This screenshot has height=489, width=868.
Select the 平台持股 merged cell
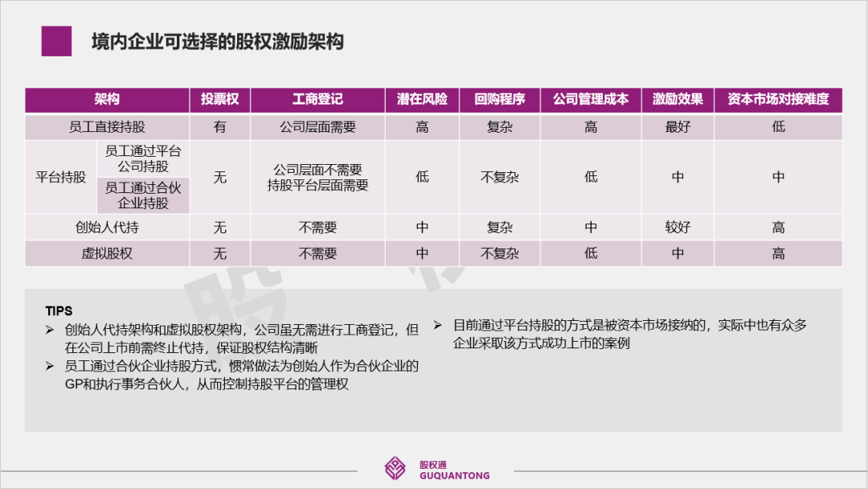click(61, 177)
